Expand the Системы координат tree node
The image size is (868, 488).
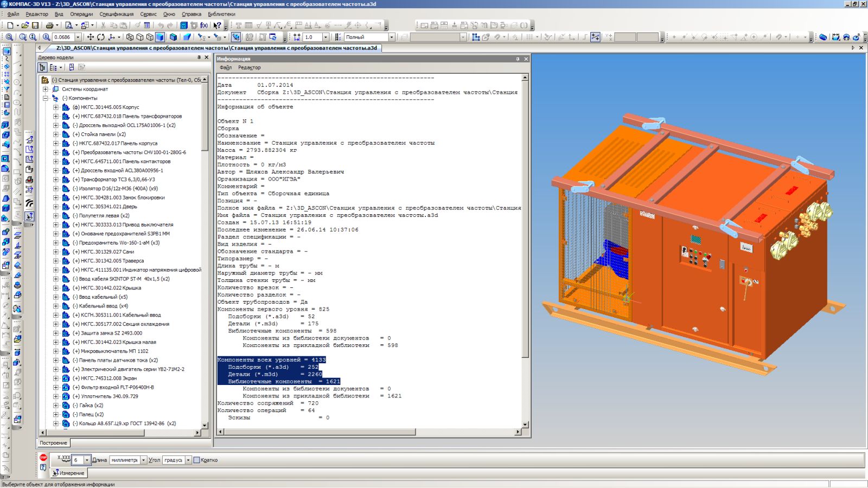pyautogui.click(x=46, y=89)
